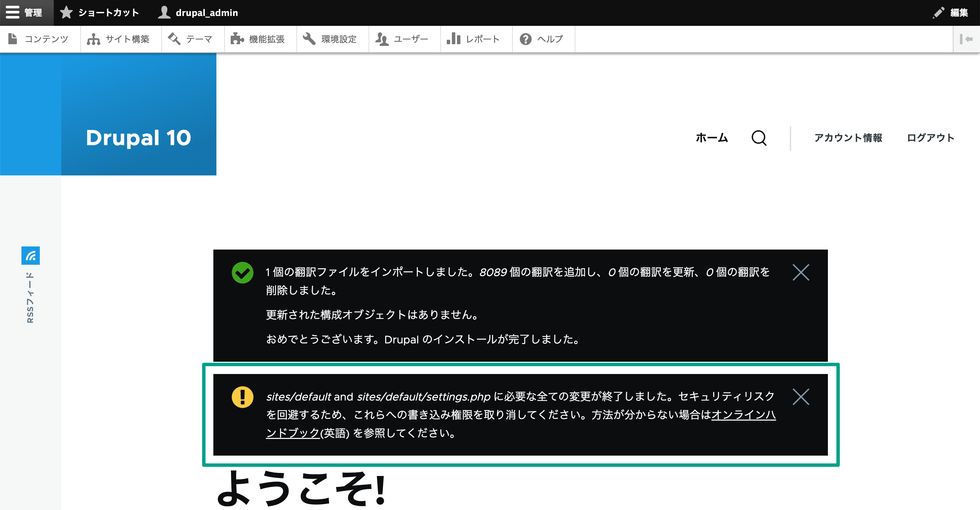
Task: Click the Drupal 10 site name
Action: 138,138
